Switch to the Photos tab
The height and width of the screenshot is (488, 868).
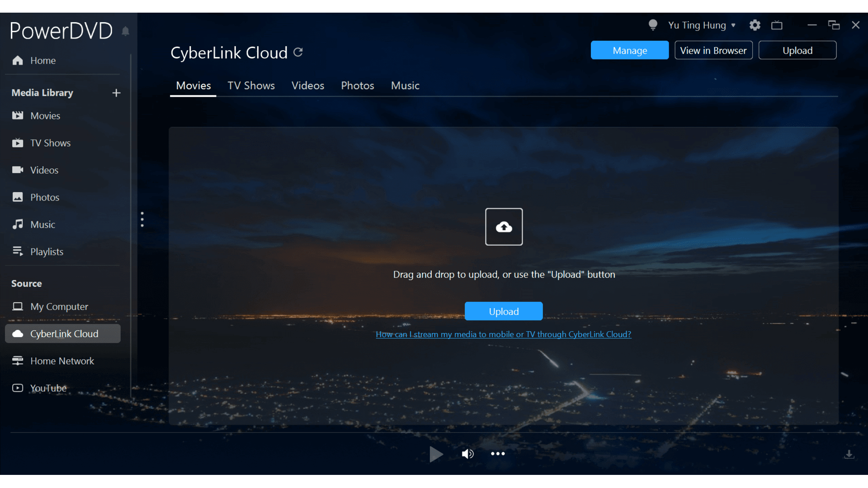357,85
